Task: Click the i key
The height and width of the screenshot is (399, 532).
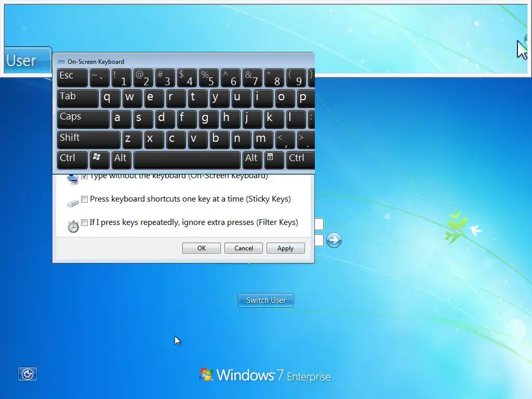Action: coord(263,98)
